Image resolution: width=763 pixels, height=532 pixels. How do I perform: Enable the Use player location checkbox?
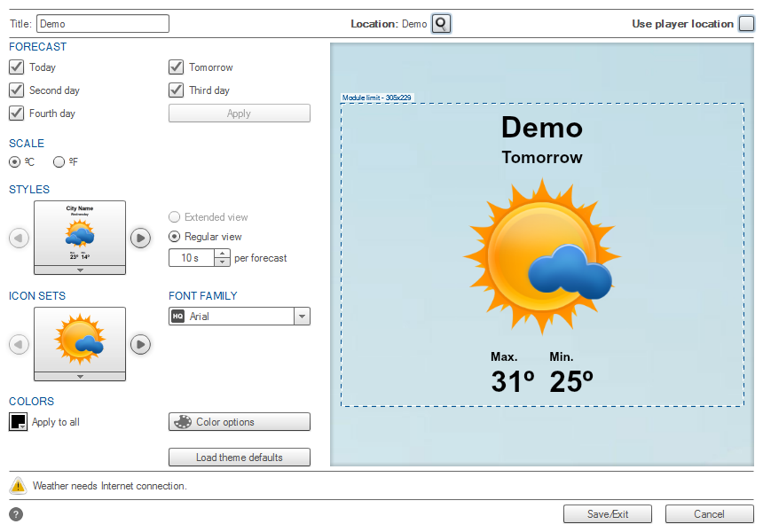tap(746, 24)
